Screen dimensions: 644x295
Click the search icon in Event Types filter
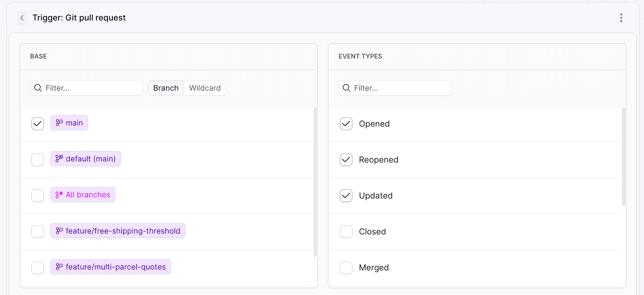click(346, 88)
